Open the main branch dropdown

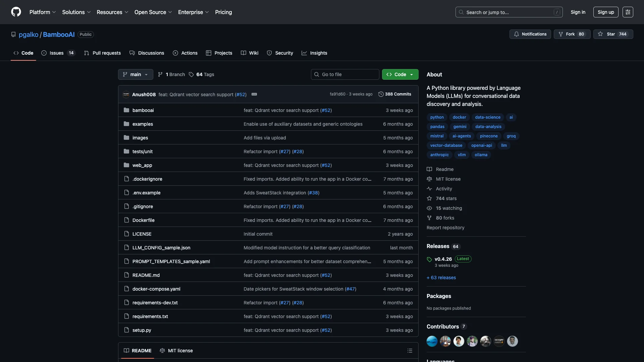[x=136, y=74]
